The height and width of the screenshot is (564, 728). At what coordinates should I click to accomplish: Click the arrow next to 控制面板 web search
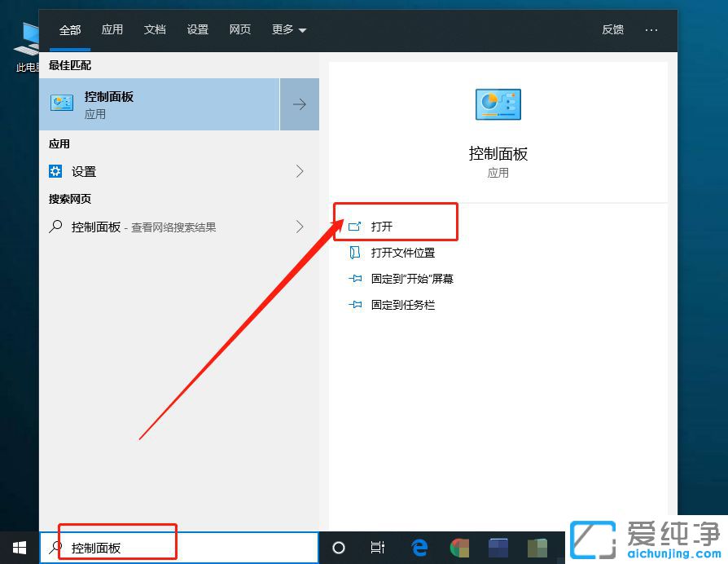tap(300, 226)
